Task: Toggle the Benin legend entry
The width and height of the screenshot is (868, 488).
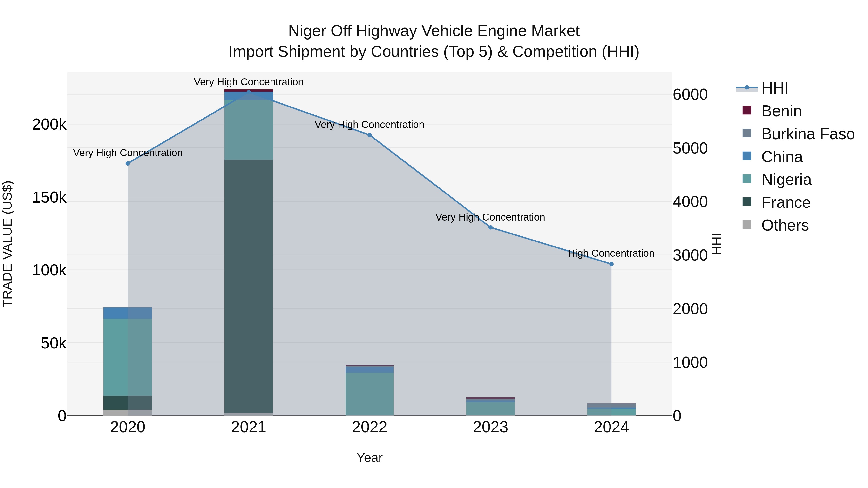Action: (772, 111)
